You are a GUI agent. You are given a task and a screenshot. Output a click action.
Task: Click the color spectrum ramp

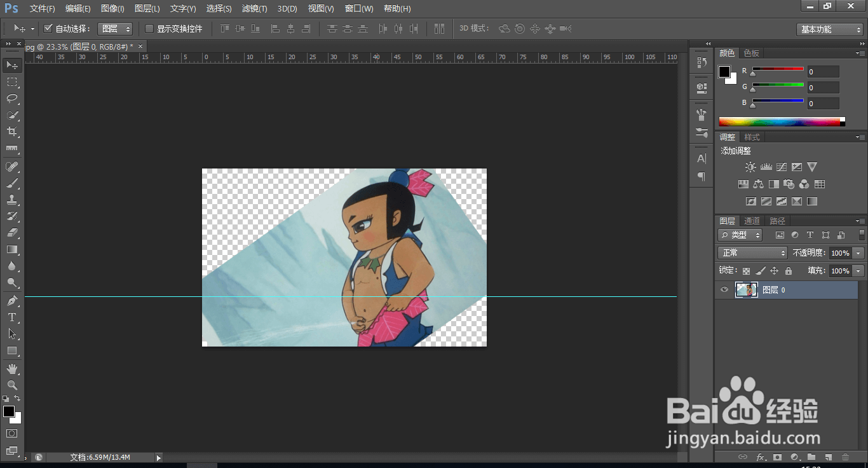782,122
